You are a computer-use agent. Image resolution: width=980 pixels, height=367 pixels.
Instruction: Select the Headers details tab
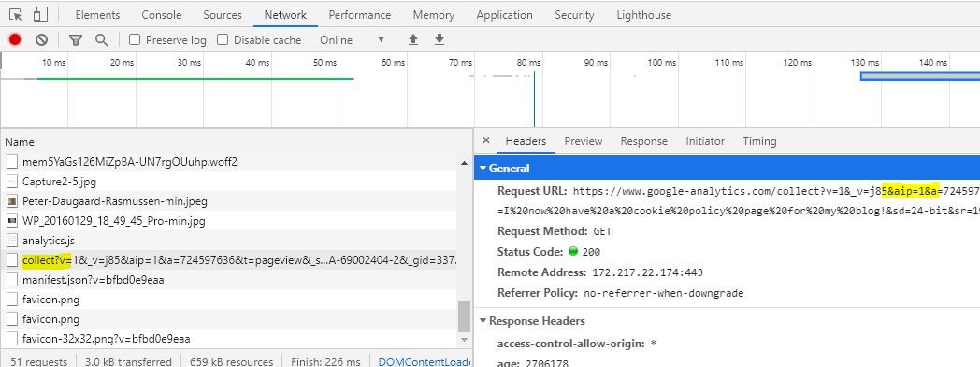526,141
